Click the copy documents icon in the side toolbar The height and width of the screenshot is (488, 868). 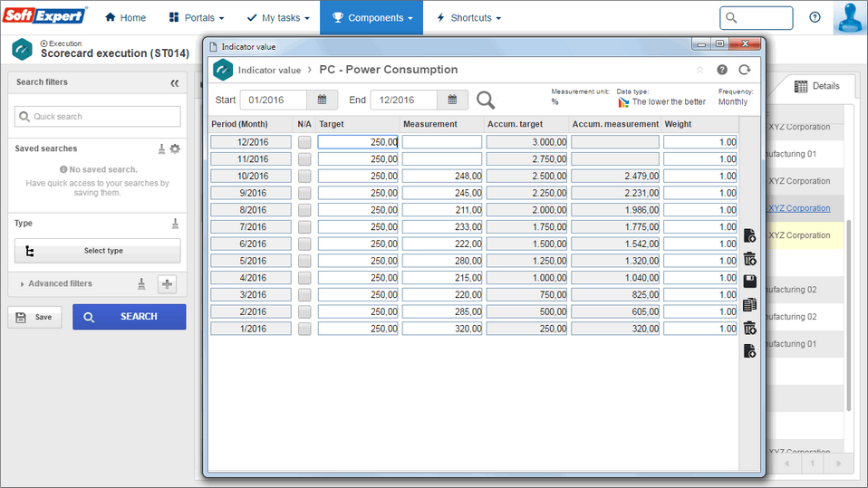[x=749, y=305]
